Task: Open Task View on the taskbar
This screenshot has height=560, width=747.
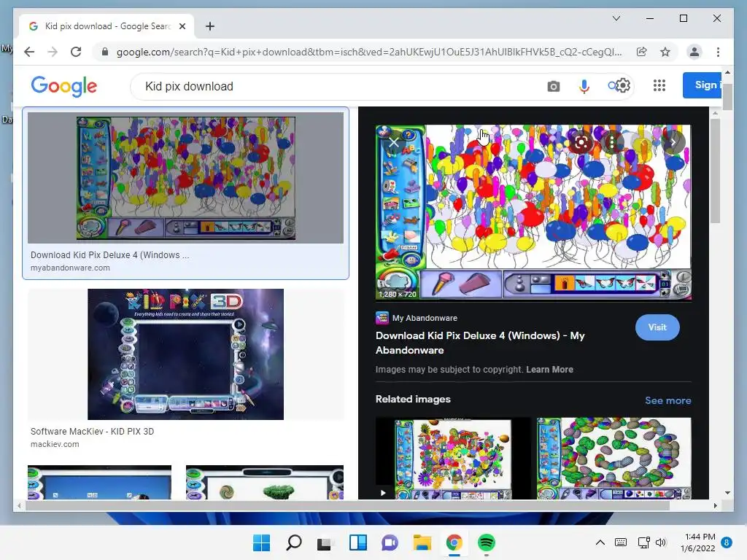Action: click(325, 542)
